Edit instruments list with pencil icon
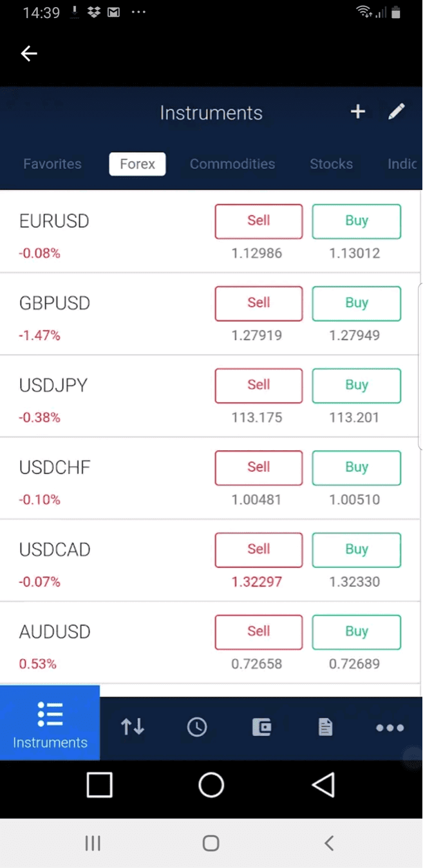Viewport: 423px width, 868px height. pos(397,112)
